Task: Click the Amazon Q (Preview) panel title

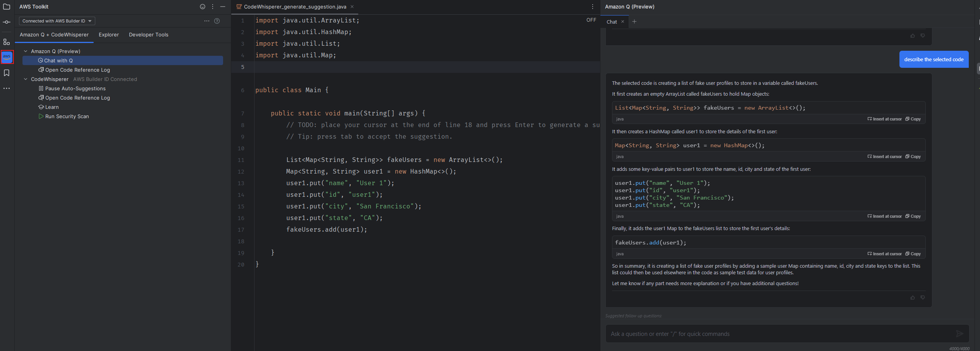Action: click(629, 7)
